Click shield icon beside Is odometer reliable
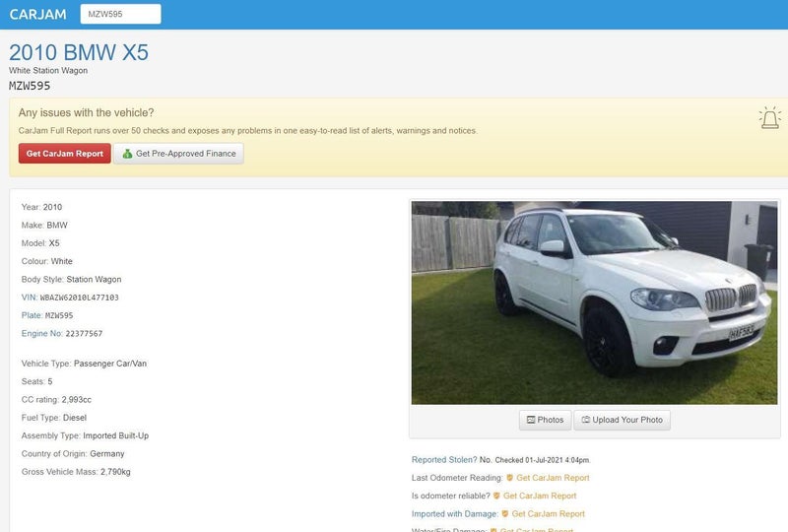Viewport: 788px width, 532px height. click(496, 496)
